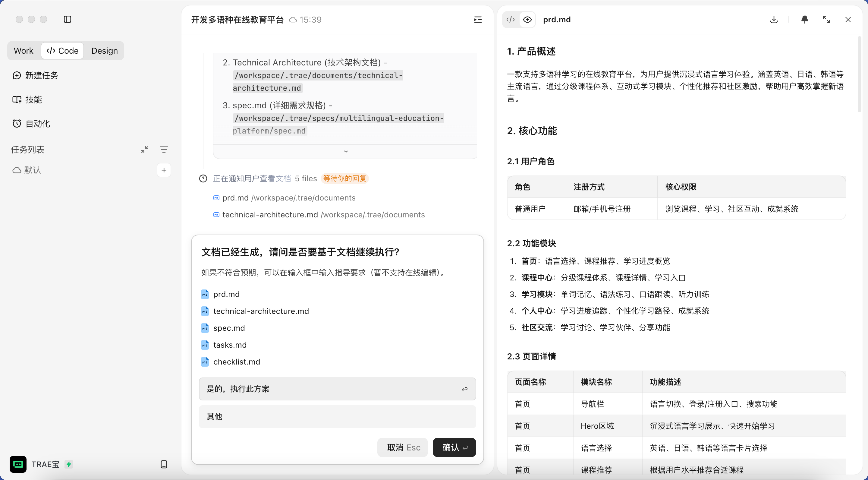868x480 pixels.
Task: Open the device icon at sidebar bottom
Action: click(164, 464)
